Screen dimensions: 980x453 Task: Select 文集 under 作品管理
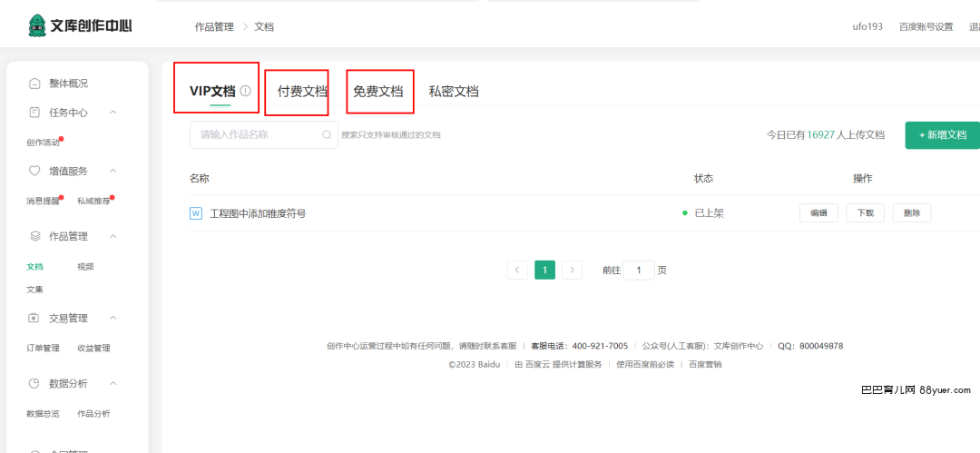pos(35,290)
